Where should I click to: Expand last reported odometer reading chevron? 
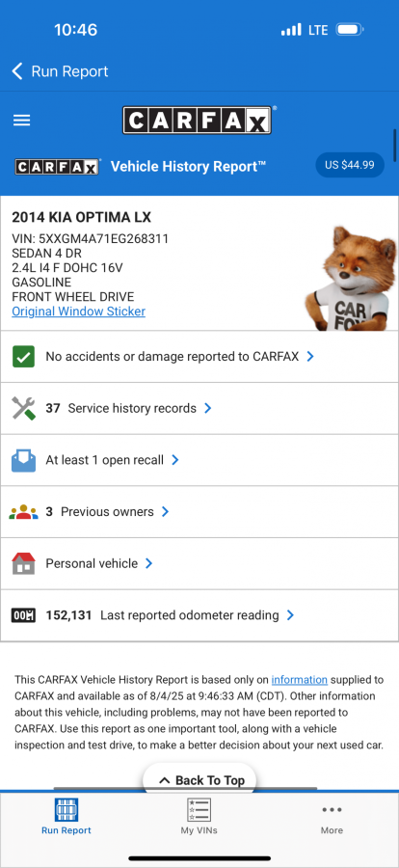(x=290, y=615)
